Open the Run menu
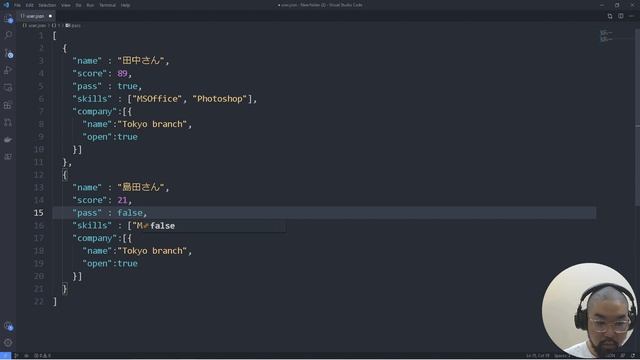 click(x=90, y=5)
